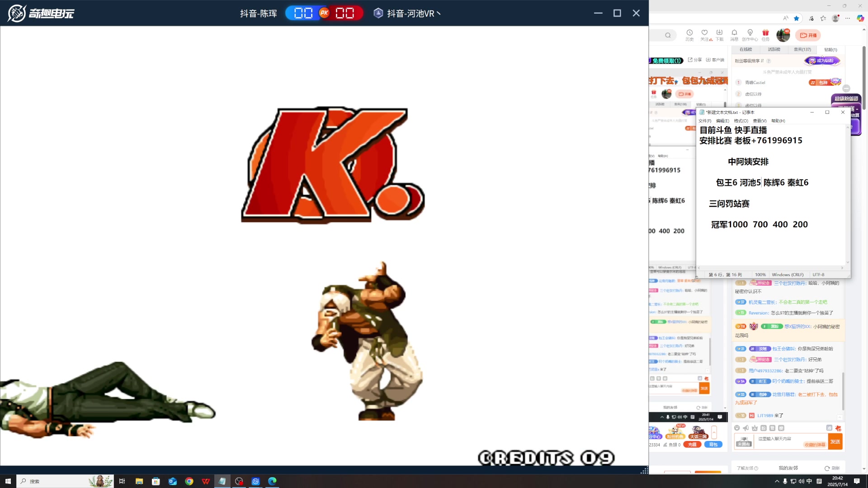Open Task View on the taskbar
This screenshot has height=488, width=868.
pos(122,481)
